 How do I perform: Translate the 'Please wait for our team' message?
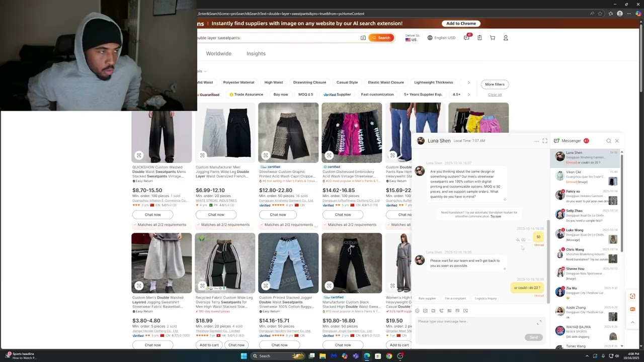tap(505, 268)
